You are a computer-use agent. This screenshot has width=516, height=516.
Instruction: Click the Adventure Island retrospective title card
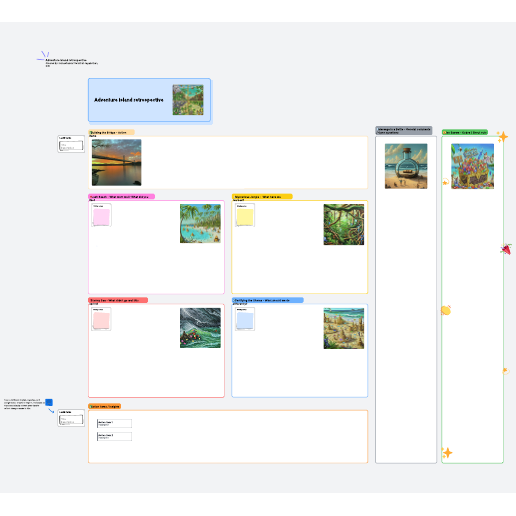(149, 100)
